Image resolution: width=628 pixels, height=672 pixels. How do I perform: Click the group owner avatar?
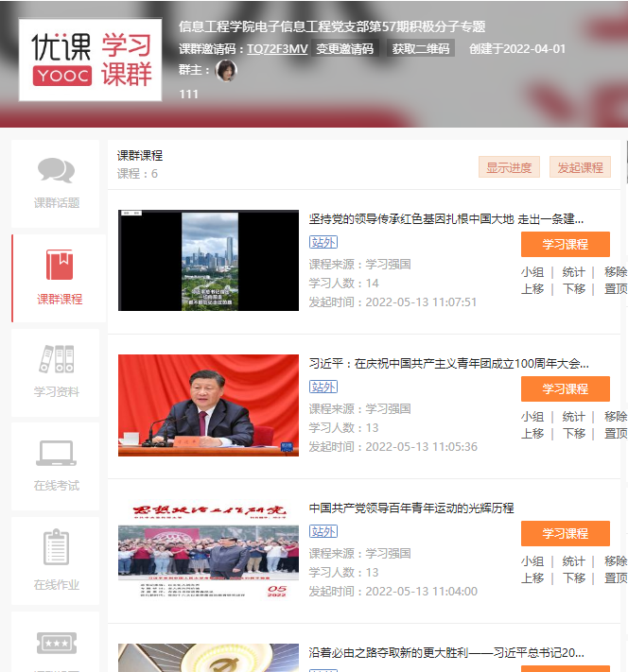click(226, 71)
